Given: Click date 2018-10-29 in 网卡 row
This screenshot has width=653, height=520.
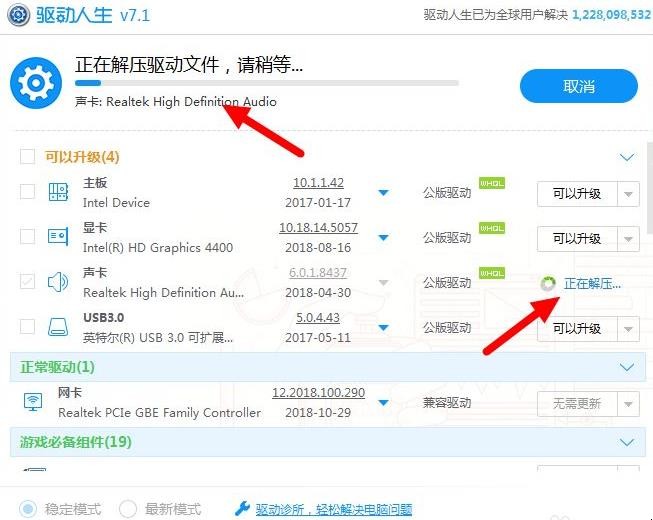Looking at the screenshot, I should (x=318, y=413).
